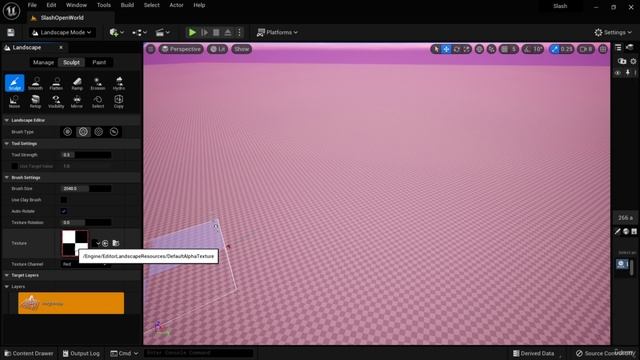Open the cinematics dropdown in toolbar

162,33
